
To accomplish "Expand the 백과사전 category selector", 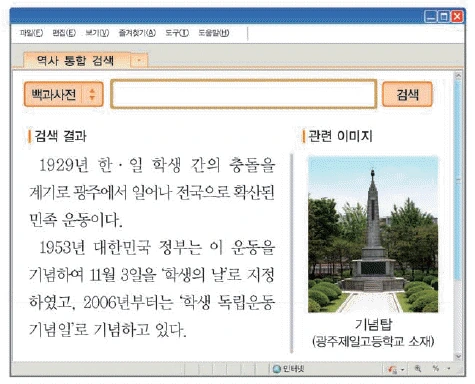I will coord(64,94).
